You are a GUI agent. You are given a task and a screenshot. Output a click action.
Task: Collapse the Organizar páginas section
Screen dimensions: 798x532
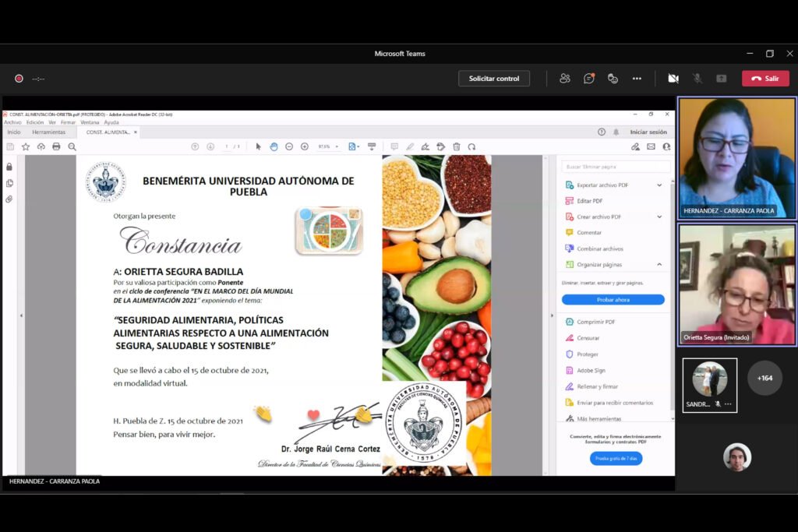coord(659,265)
